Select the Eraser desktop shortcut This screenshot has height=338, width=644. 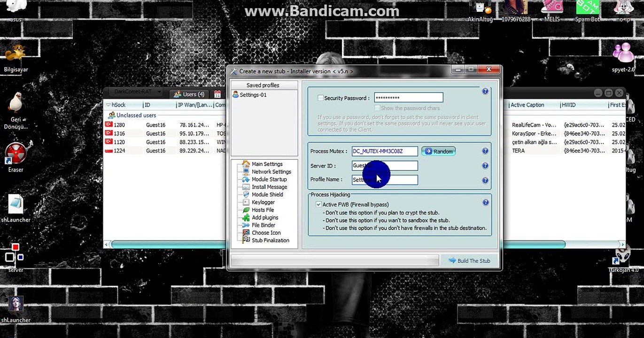16,158
